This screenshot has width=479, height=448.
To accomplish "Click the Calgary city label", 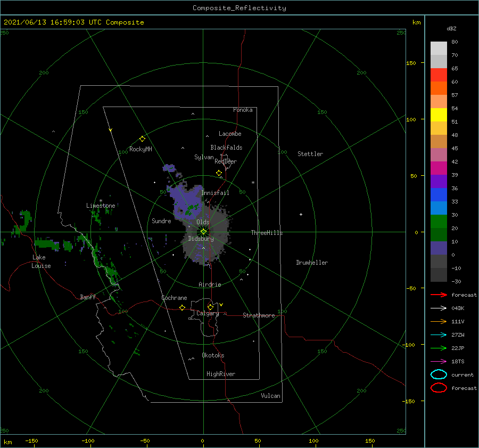I will 208,313.
